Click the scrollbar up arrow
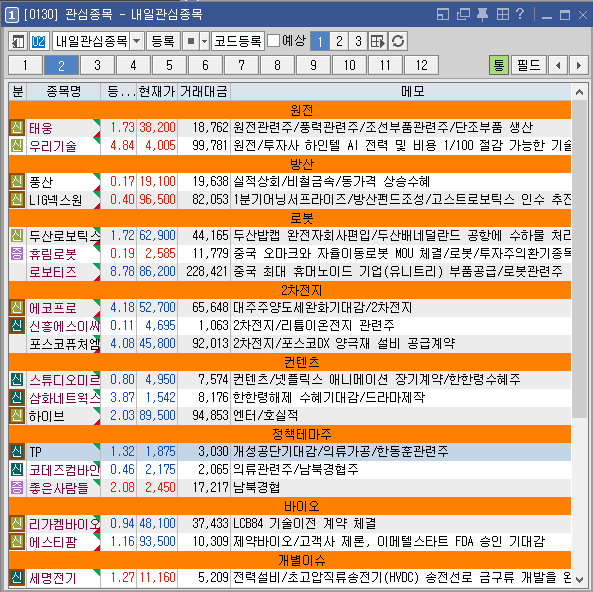This screenshot has width=593, height=592. tap(579, 92)
